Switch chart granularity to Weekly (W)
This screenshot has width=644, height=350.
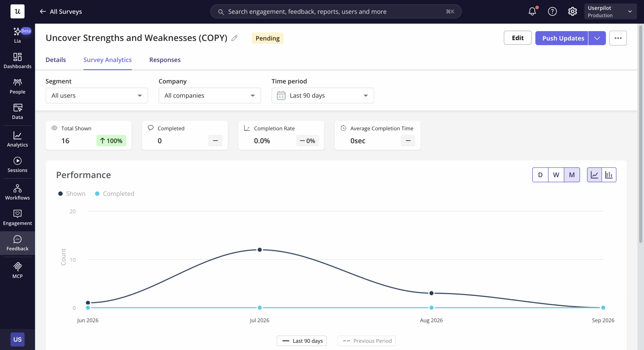point(556,175)
